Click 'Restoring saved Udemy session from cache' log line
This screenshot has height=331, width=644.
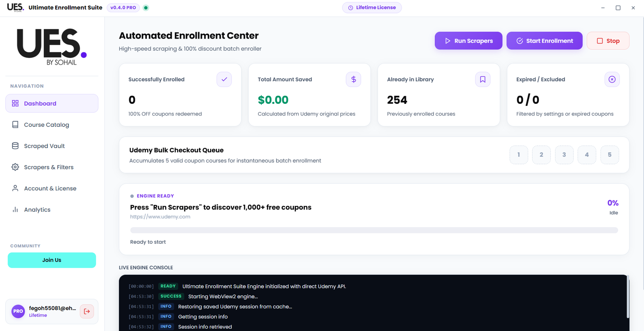pyautogui.click(x=235, y=306)
